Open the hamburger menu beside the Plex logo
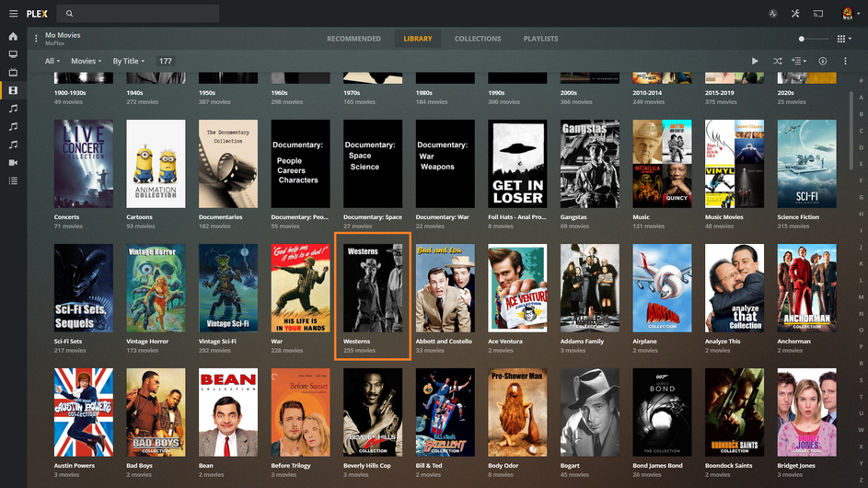This screenshot has height=488, width=868. click(x=13, y=13)
